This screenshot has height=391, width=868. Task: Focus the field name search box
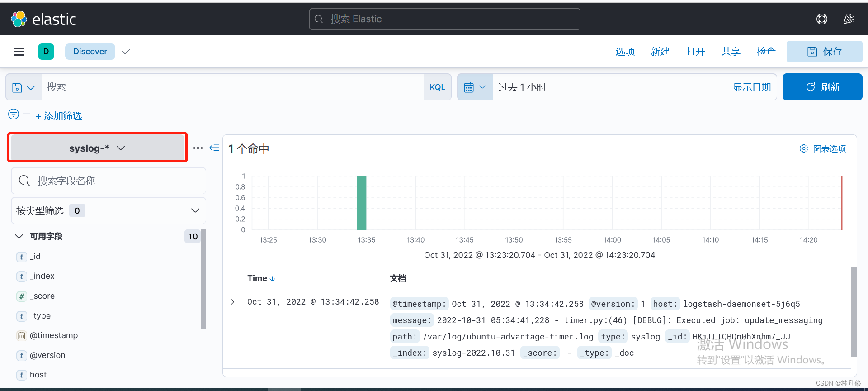[108, 181]
